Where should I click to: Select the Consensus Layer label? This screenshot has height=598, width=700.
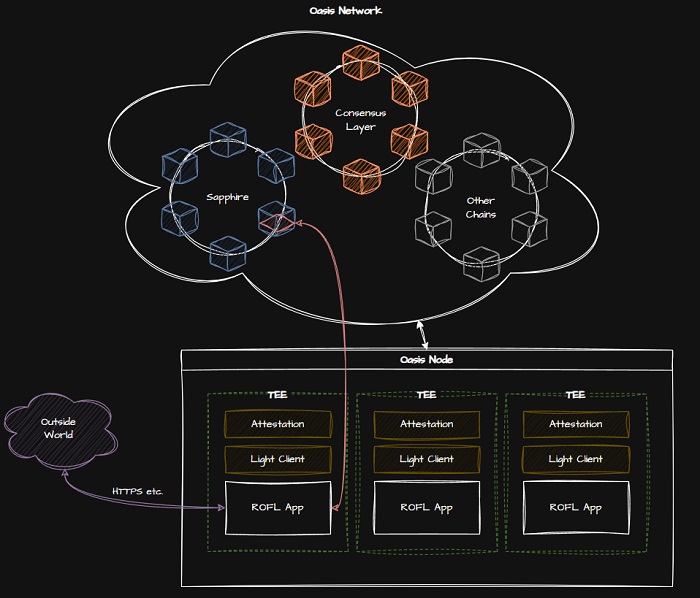click(361, 120)
